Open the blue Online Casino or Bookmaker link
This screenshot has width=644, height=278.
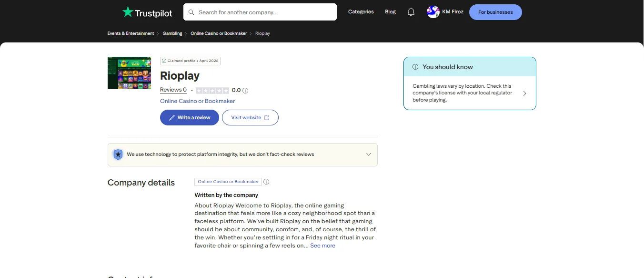(x=197, y=101)
